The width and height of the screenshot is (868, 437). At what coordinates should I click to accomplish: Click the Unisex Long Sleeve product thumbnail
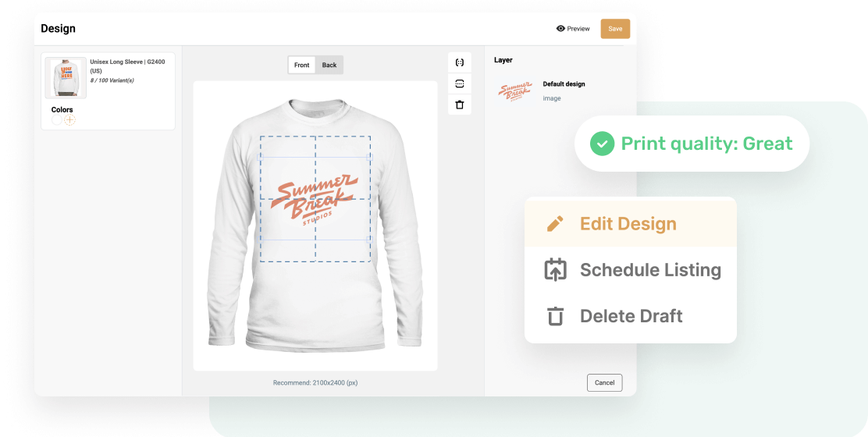[x=66, y=78]
